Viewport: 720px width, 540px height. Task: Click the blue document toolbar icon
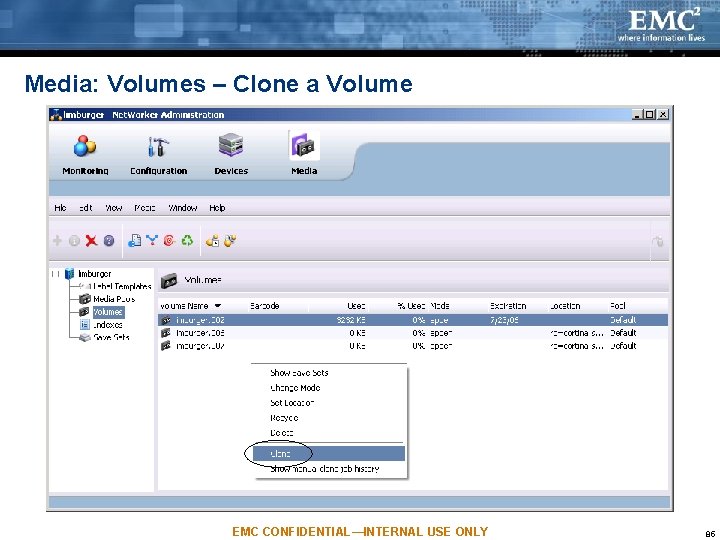tap(135, 240)
